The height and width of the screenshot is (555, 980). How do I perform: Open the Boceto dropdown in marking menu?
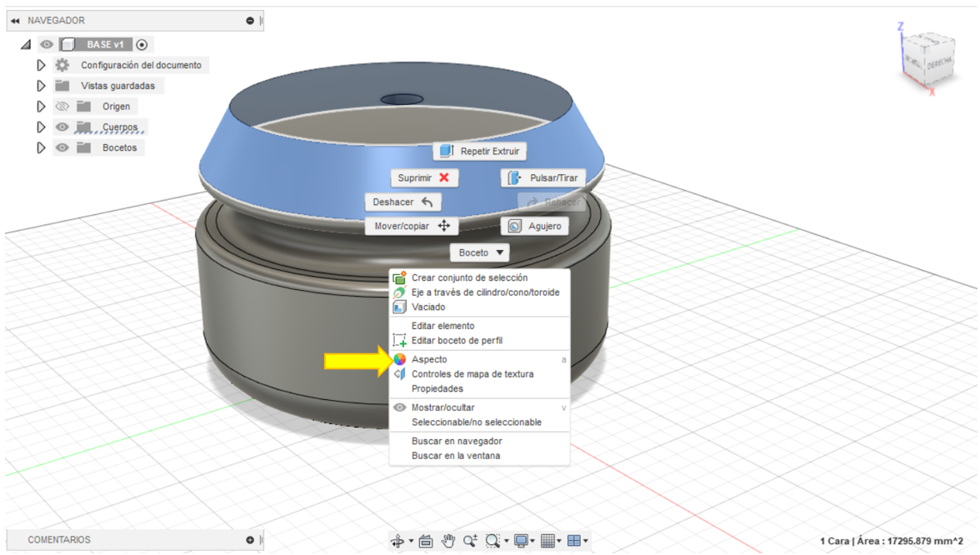480,252
